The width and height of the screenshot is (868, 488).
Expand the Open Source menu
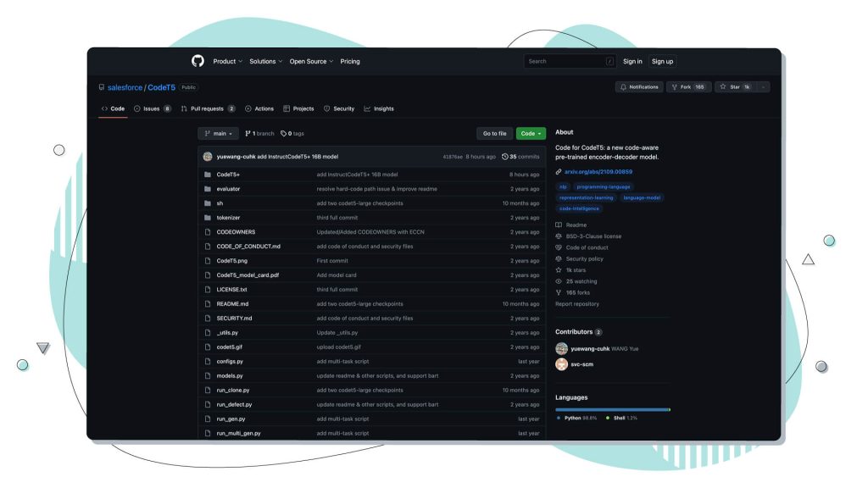311,61
